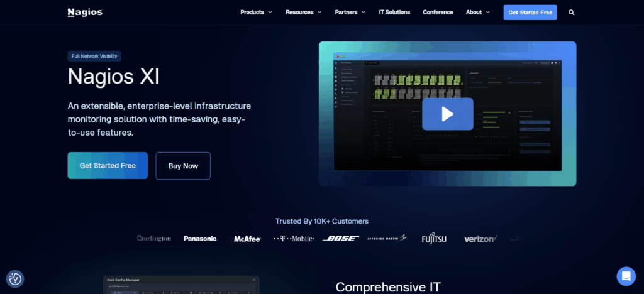The width and height of the screenshot is (644, 294).
Task: Click Get Started Free in the header
Action: (530, 12)
